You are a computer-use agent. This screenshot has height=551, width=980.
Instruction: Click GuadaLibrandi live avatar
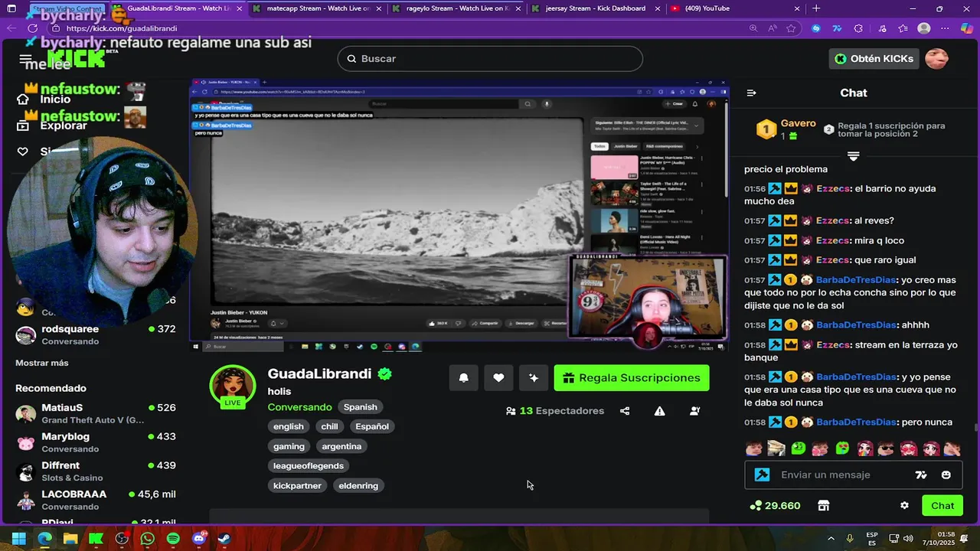click(233, 385)
